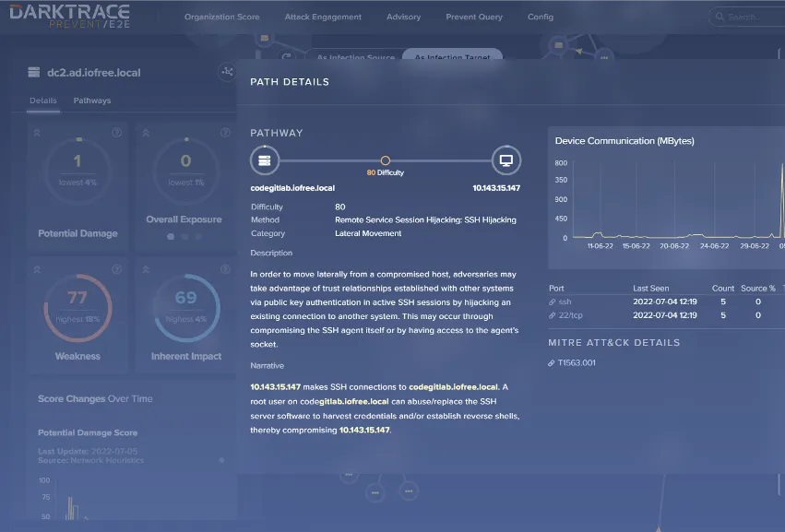This screenshot has width=785, height=532.
Task: Click the refresh icon left of As Infection Source
Action: coord(286,56)
